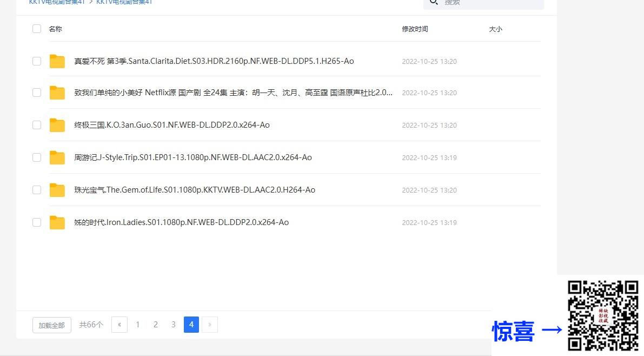Viewport: 644px width, 356px height.
Task: Go to the previous page with «
Action: (x=119, y=325)
